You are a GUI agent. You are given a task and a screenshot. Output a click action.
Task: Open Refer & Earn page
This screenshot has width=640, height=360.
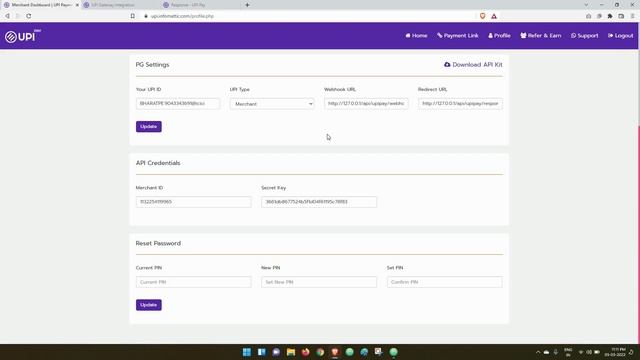tap(540, 36)
